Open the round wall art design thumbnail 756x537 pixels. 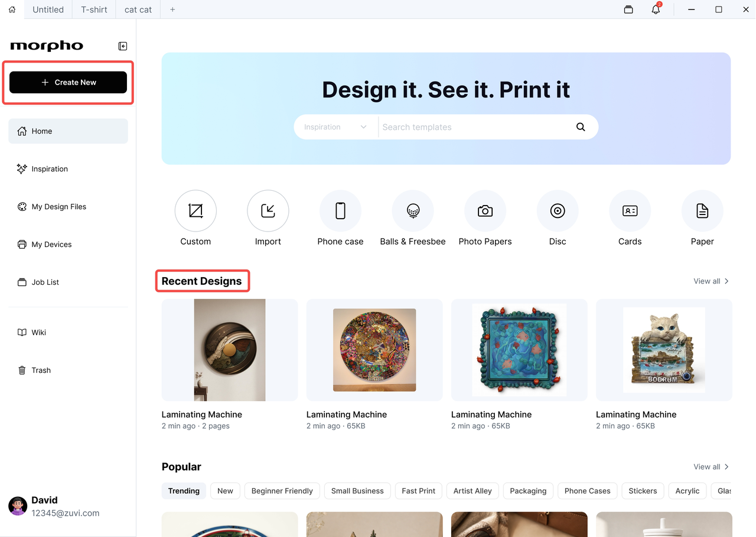coord(230,350)
